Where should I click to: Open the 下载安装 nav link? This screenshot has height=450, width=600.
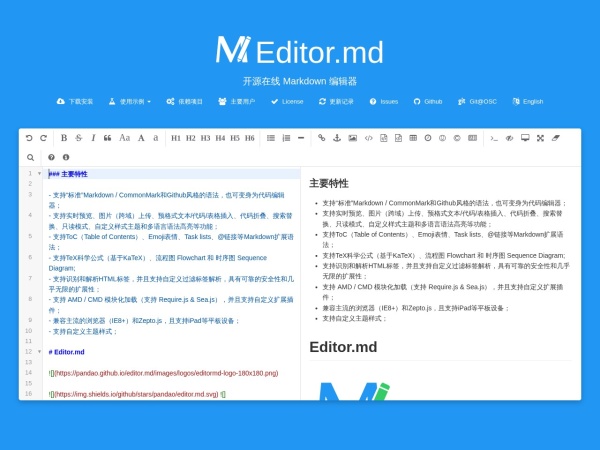(75, 101)
